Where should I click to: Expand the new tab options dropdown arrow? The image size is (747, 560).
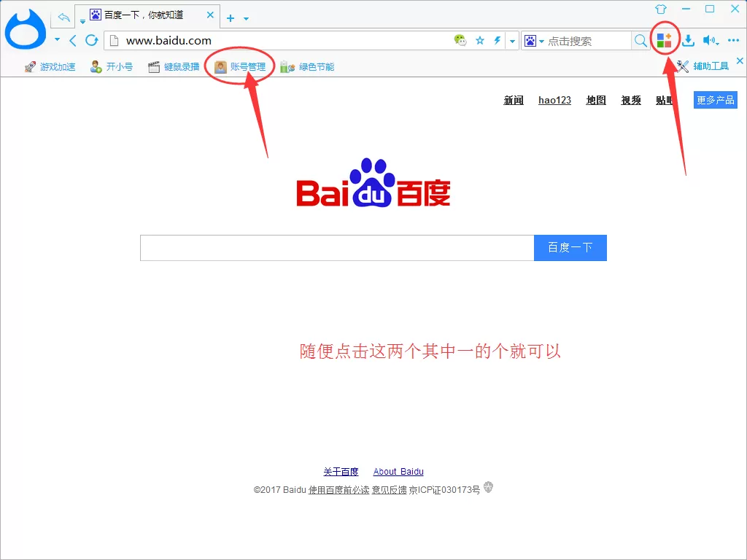tap(247, 18)
